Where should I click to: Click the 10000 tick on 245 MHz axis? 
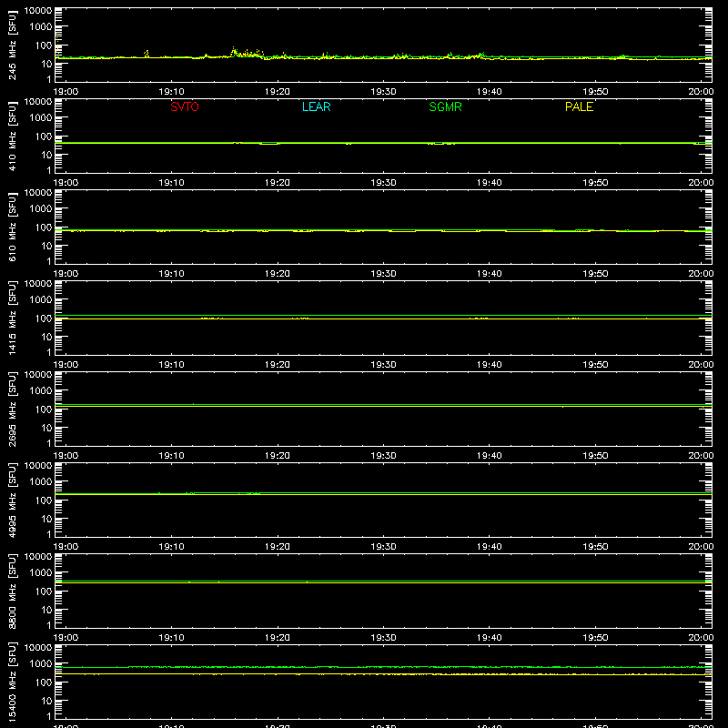coord(38,11)
